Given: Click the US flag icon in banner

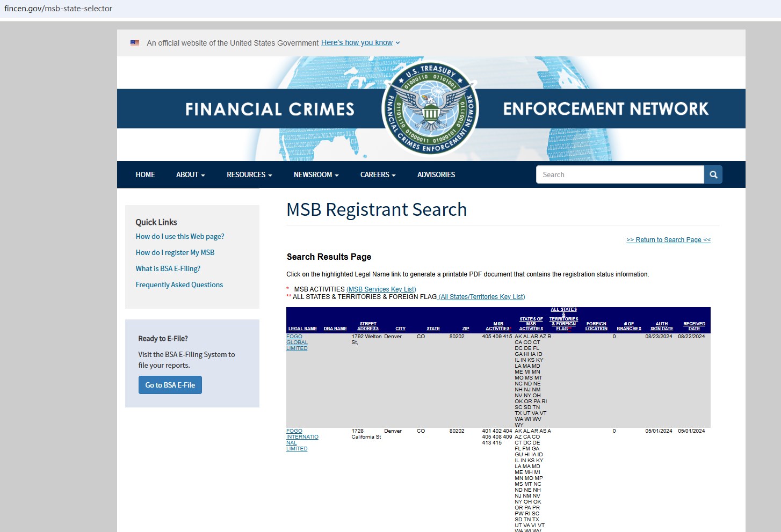Looking at the screenshot, I should [x=135, y=43].
